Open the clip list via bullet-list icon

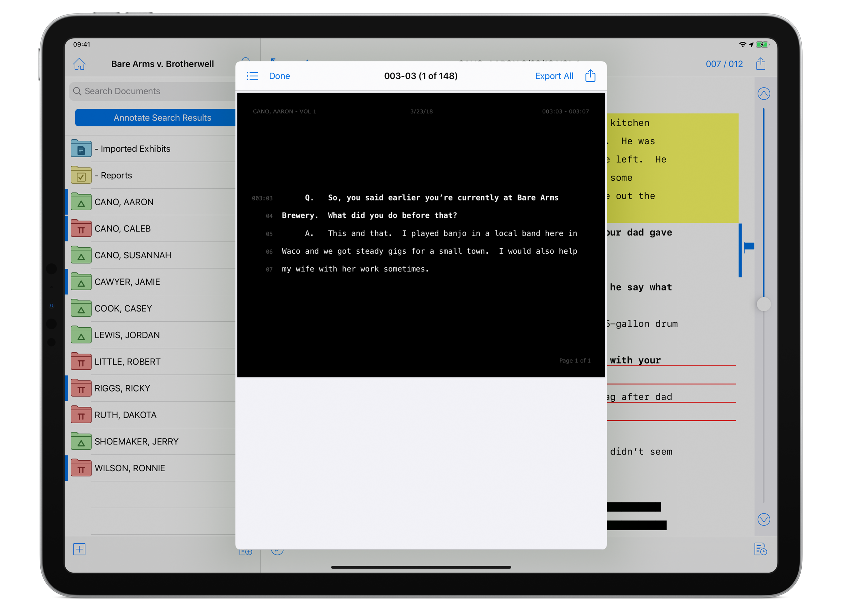(252, 76)
